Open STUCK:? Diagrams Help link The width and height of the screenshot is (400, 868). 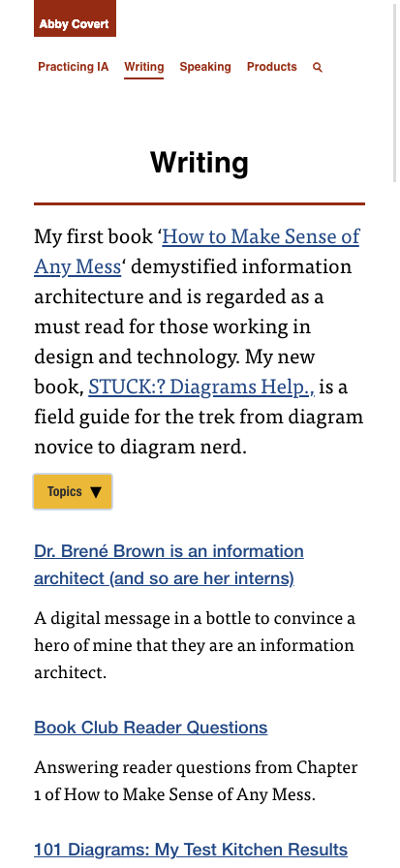point(201,387)
